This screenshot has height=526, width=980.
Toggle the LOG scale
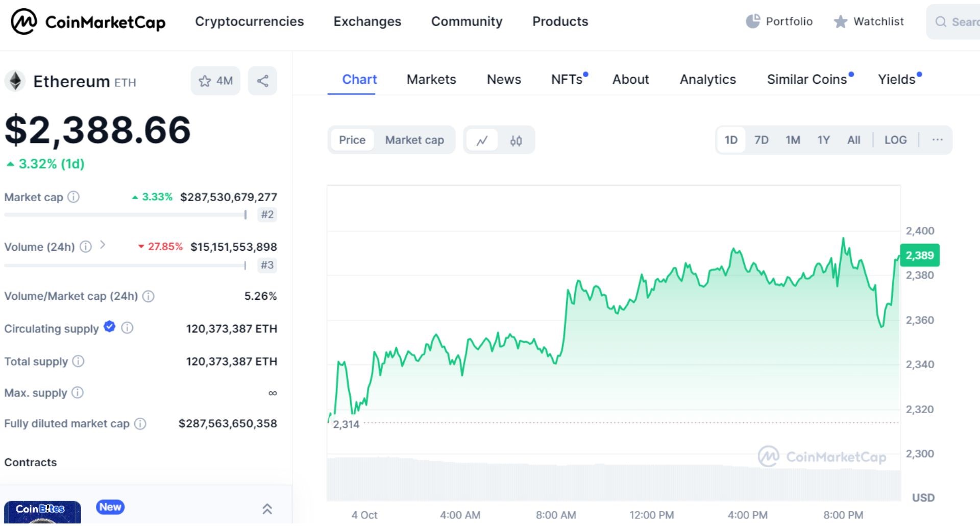click(x=895, y=140)
